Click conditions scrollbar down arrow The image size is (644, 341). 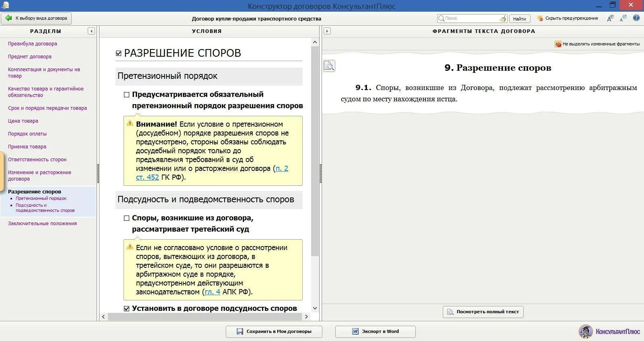point(315,308)
